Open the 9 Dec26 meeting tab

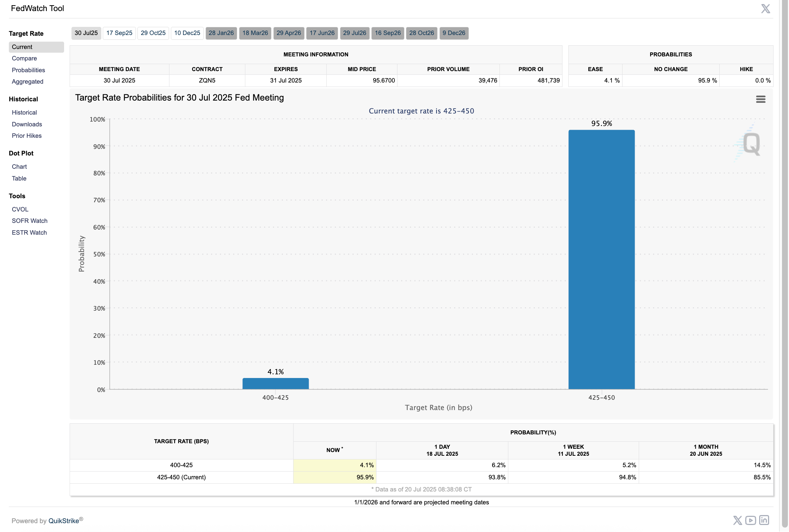tap(454, 33)
